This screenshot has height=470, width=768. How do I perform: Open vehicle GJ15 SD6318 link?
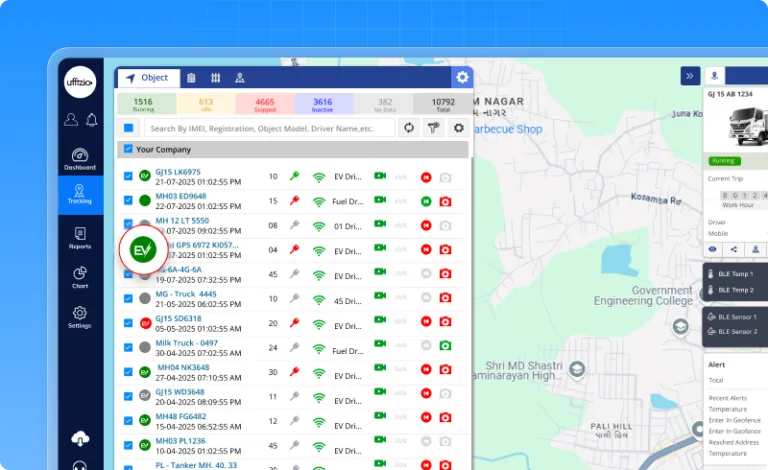coord(178,318)
